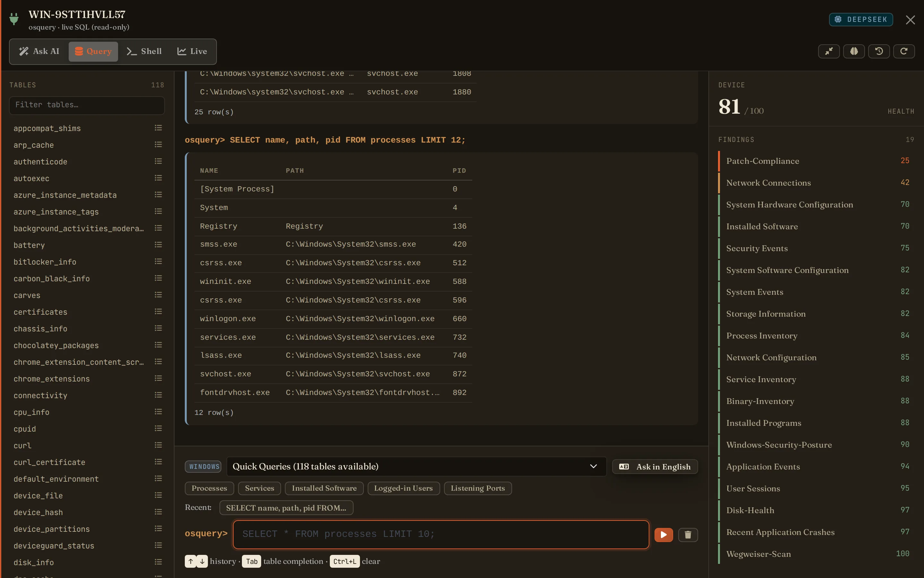
Task: Click the refresh icon in top toolbar
Action: (x=904, y=51)
